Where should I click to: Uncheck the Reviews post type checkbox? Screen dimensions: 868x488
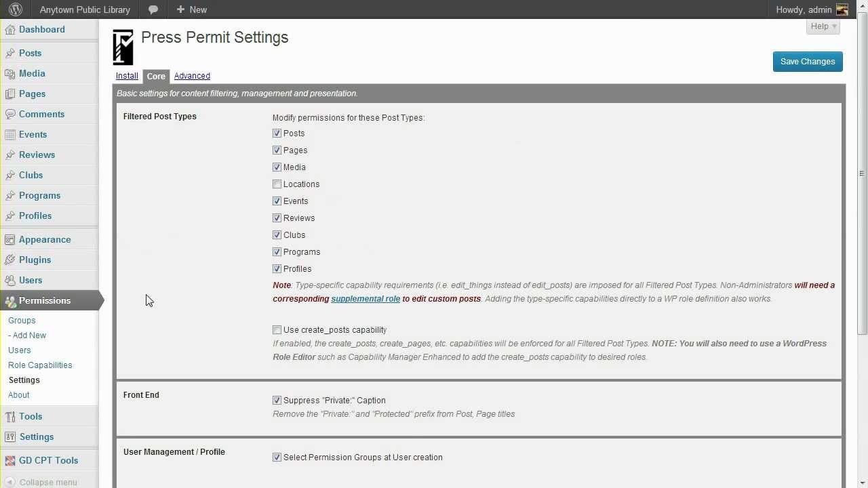tap(277, 218)
